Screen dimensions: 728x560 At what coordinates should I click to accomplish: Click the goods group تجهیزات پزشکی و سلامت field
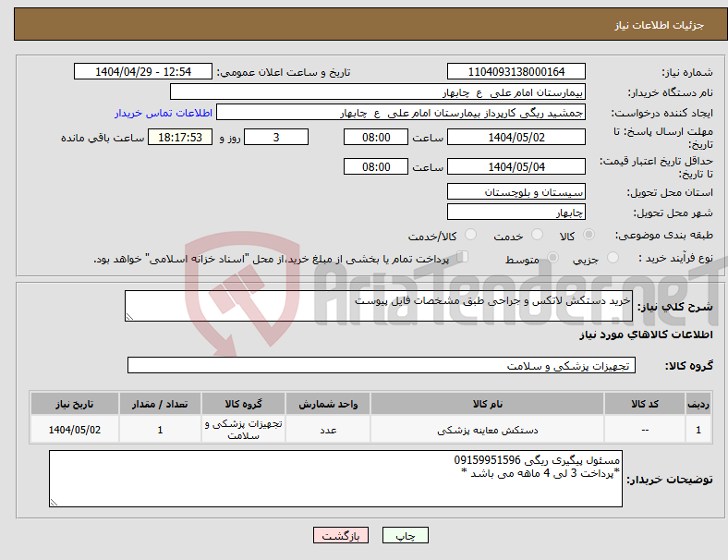(x=382, y=365)
